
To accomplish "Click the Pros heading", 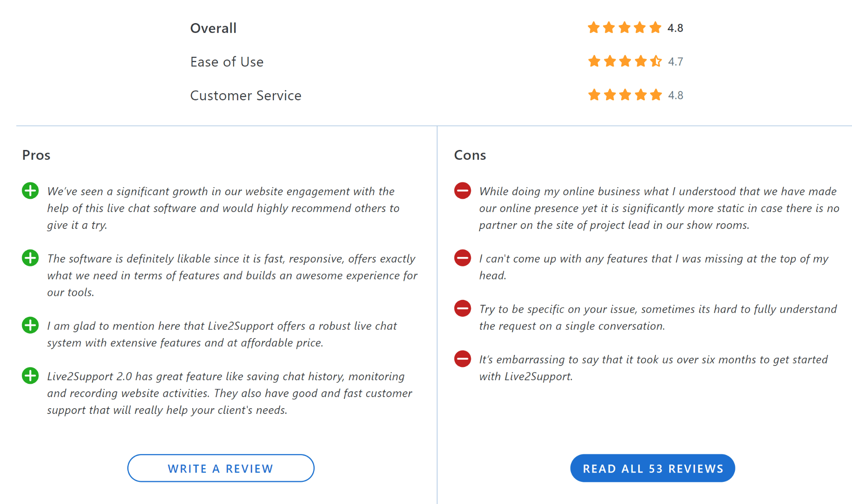I will click(x=36, y=155).
